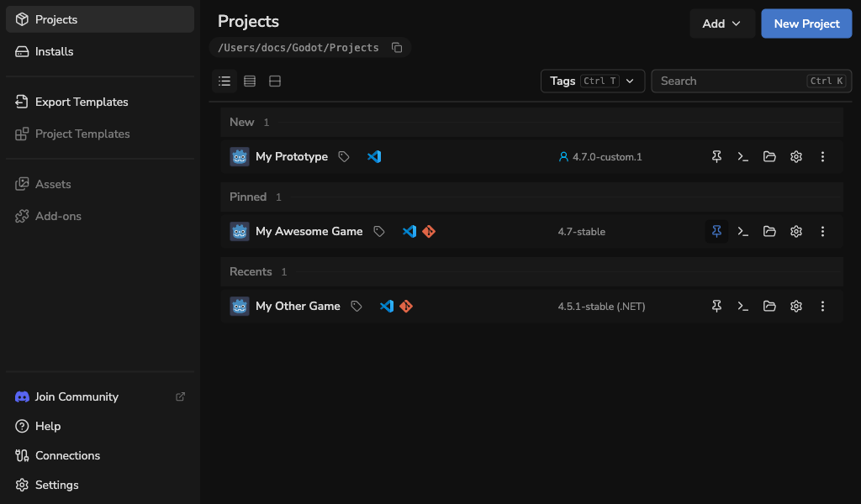Open My Other Game in VS Code
Viewport: 861px width, 504px height.
click(387, 306)
